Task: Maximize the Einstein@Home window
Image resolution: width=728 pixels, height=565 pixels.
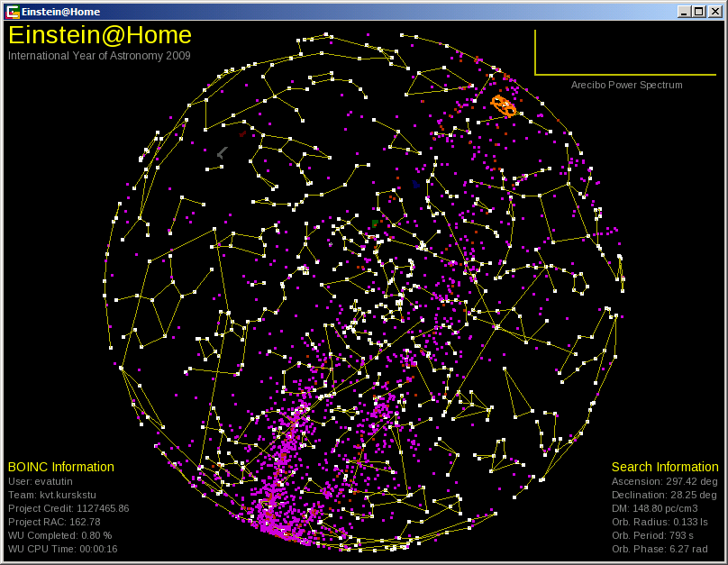Action: (x=699, y=12)
